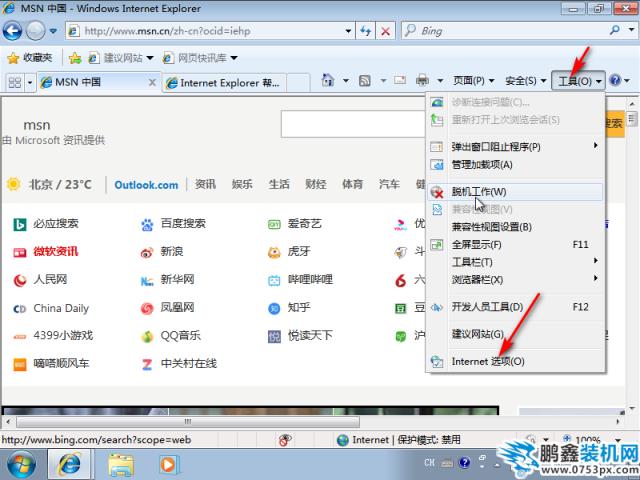Open the search provider dropdown arrow

631,30
